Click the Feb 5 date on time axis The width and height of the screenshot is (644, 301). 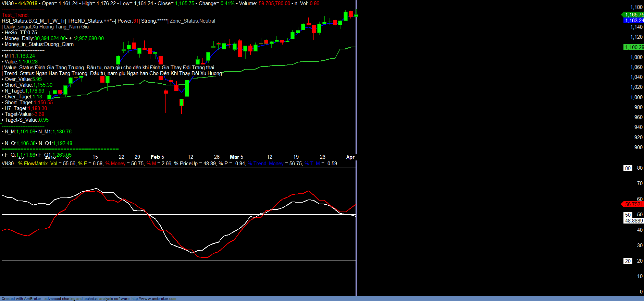pyautogui.click(x=157, y=157)
